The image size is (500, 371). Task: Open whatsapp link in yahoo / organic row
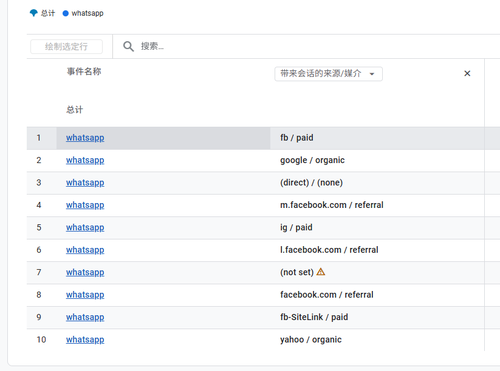tap(85, 340)
